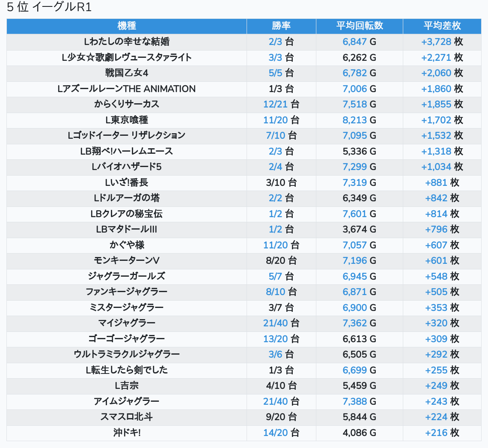Click the 5/7 台 win rate cell
This screenshot has width=488, height=448.
tap(281, 276)
